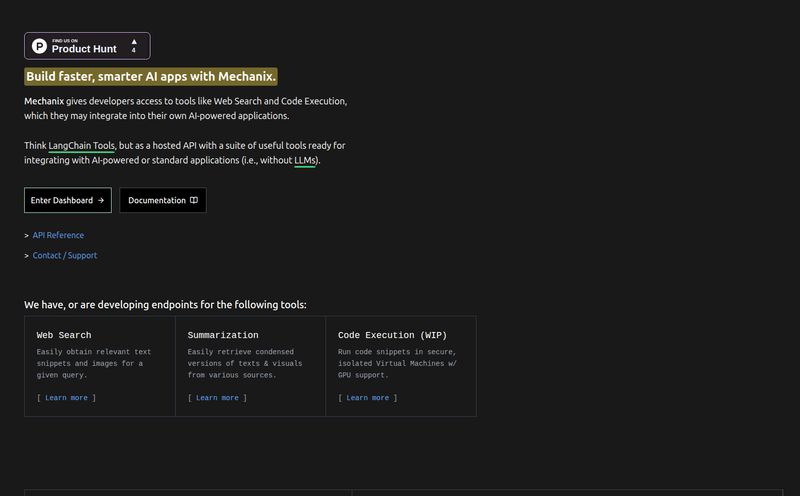Screen dimensions: 800x496
Task: Click the 'Easily obtain relevant text snippets' description
Action: pyautogui.click(x=94, y=363)
